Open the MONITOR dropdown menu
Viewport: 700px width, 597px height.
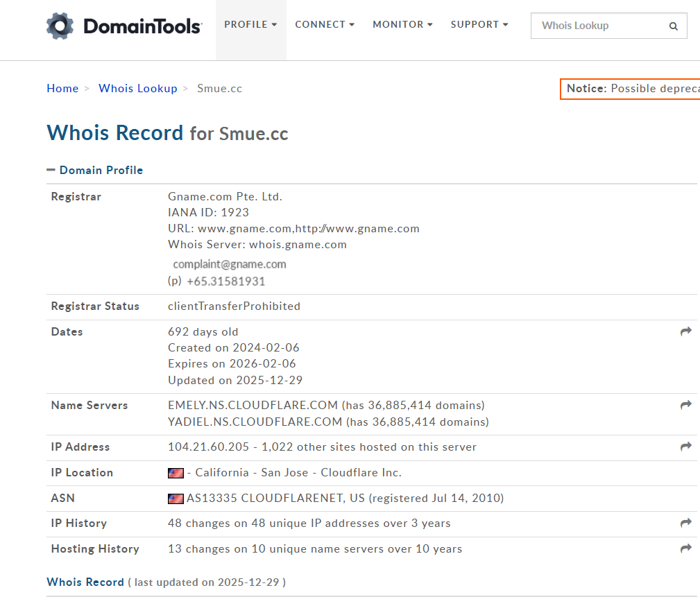[402, 25]
